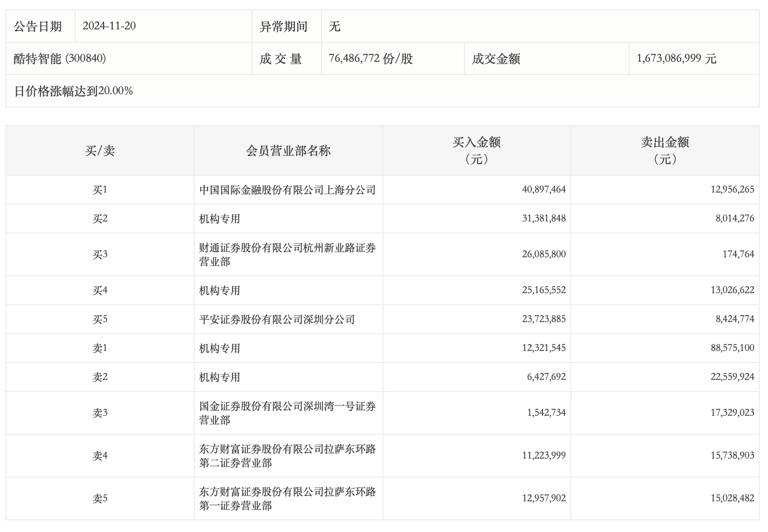Select 平安证券股份有限公司深圳分公司 cell
Viewport: 768px width, 532px height.
277,319
